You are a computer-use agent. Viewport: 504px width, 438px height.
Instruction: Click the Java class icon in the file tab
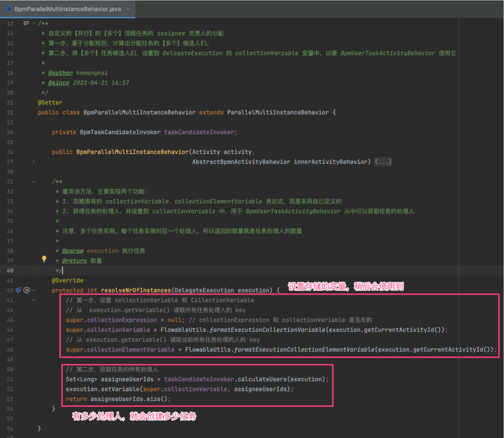point(8,9)
